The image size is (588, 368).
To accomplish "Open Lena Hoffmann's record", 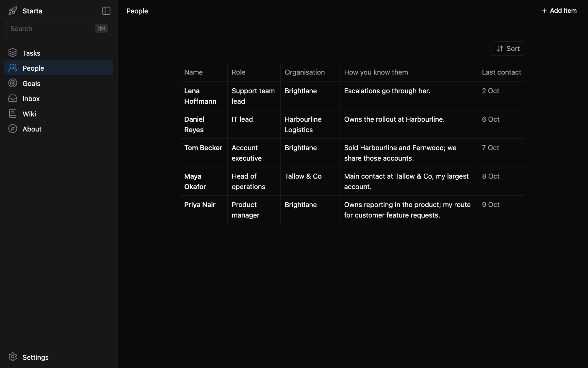I will tap(200, 96).
